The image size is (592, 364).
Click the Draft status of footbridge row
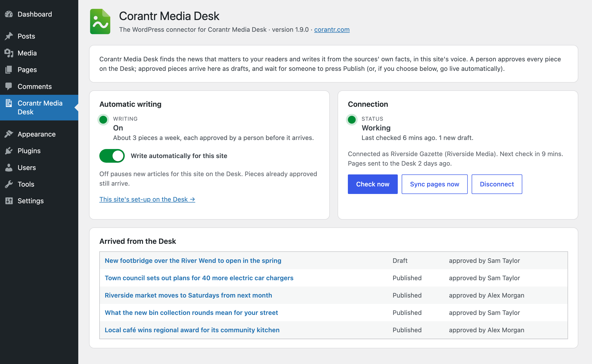[x=400, y=261]
